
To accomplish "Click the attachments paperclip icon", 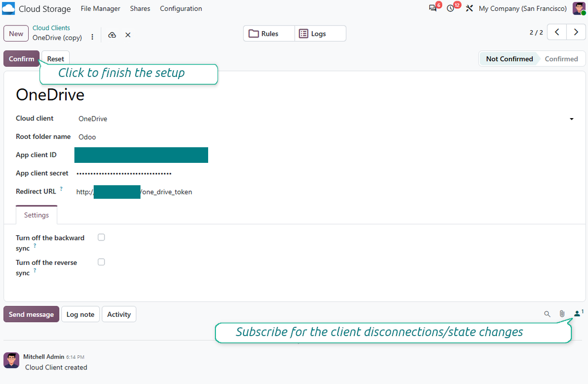I will [x=562, y=314].
